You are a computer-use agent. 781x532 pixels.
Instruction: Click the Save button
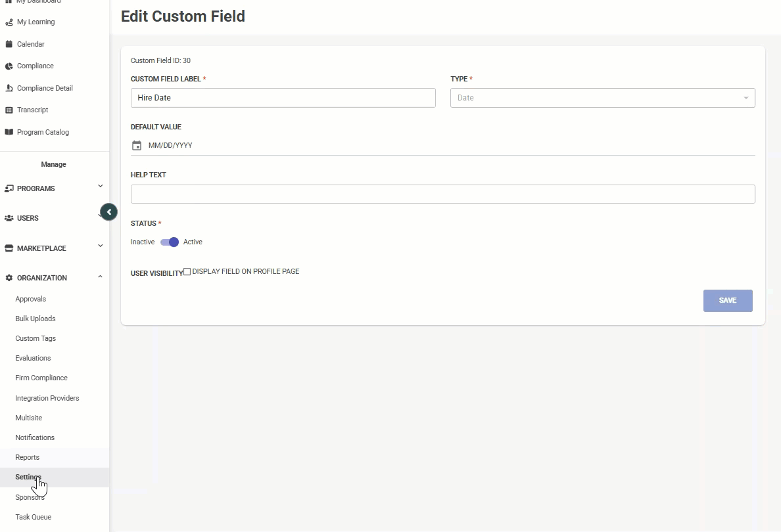pos(727,301)
